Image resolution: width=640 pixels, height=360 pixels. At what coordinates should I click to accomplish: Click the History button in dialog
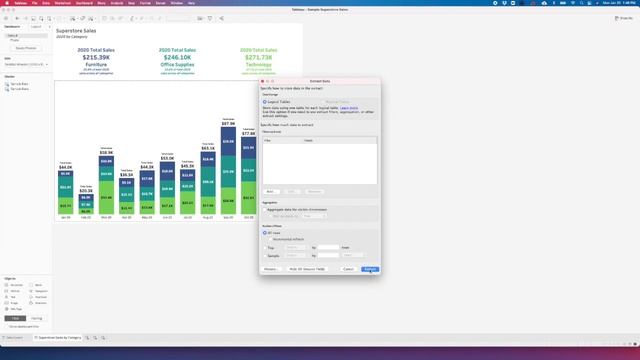[270, 269]
